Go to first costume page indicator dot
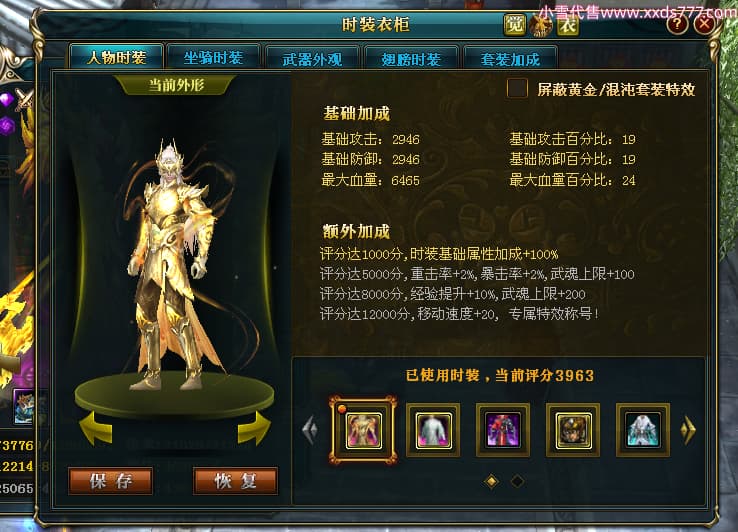Viewport: 738px width, 532px height. pos(491,481)
